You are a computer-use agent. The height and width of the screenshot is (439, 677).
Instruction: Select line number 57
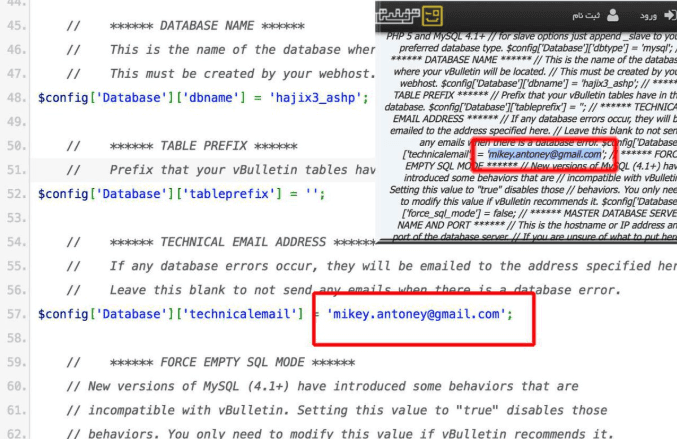pos(15,314)
